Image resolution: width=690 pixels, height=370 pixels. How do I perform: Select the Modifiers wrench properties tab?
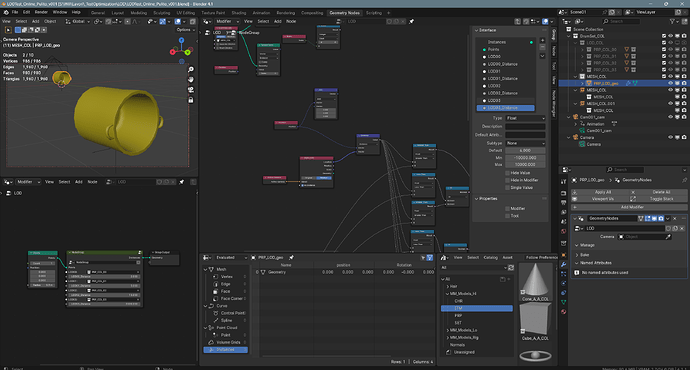coord(564,264)
